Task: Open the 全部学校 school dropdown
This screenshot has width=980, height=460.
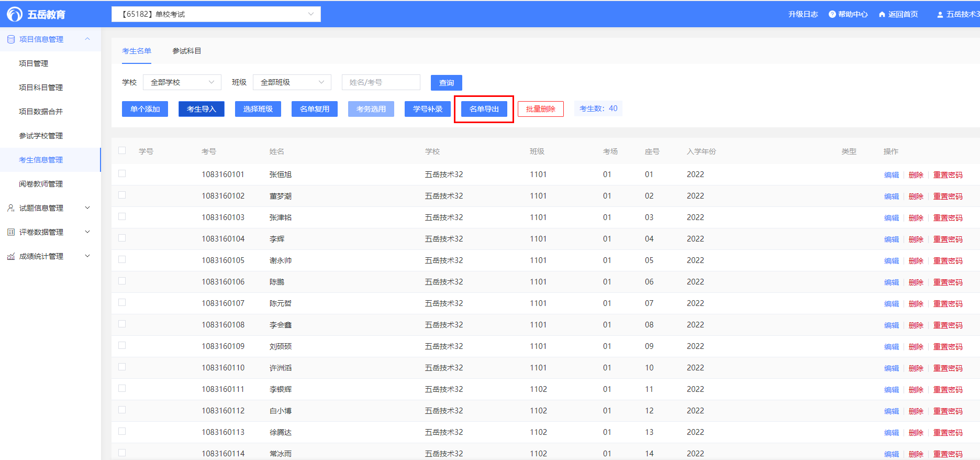Action: [182, 82]
